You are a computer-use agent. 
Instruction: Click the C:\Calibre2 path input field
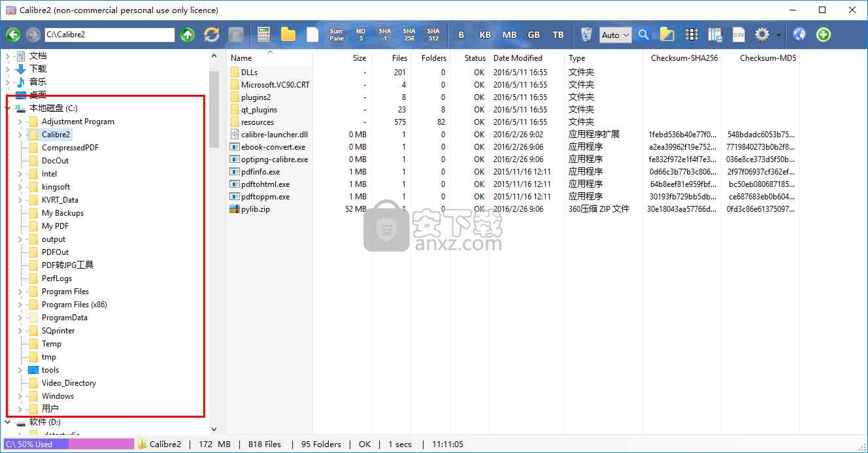[109, 35]
